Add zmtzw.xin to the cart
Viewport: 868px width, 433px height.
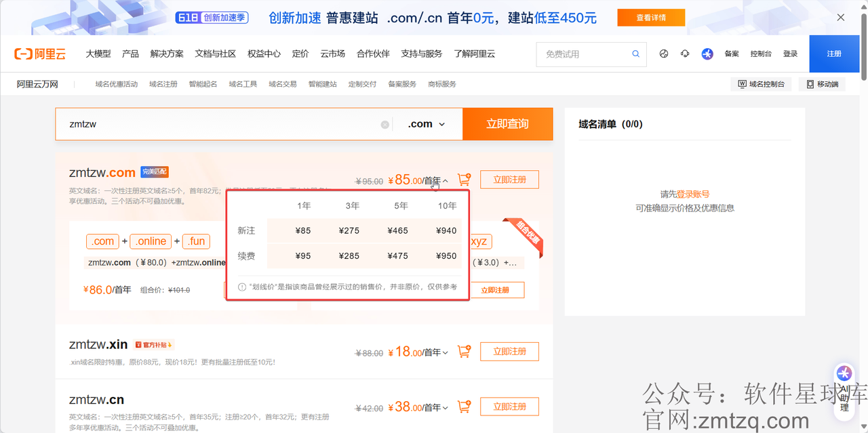(465, 352)
